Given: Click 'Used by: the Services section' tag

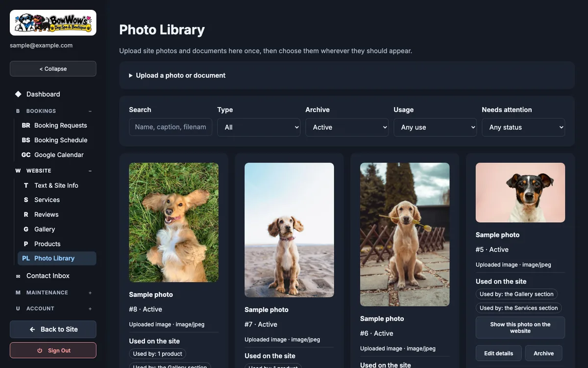Looking at the screenshot, I should coord(519,308).
